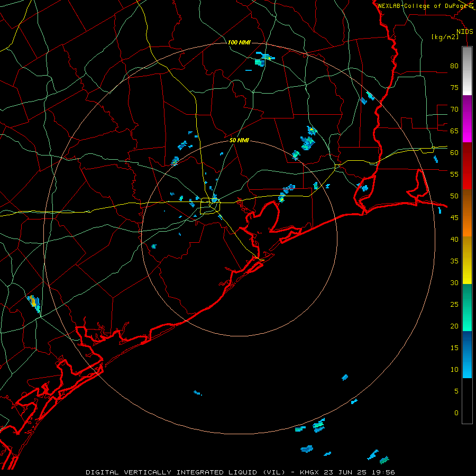Screen dimensions: 476x476
Task: Click the 100 NMI range ring label
Action: pos(239,42)
